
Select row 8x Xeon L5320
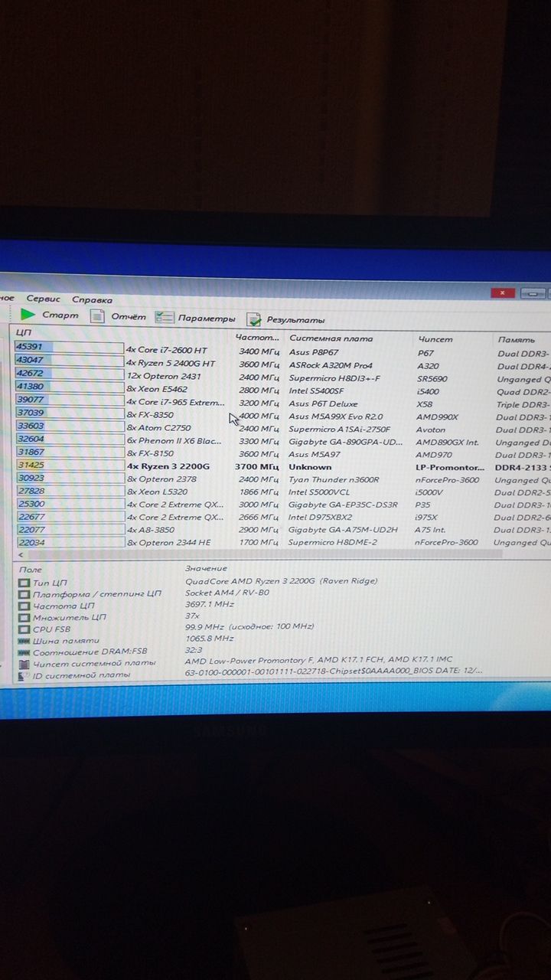(157, 491)
